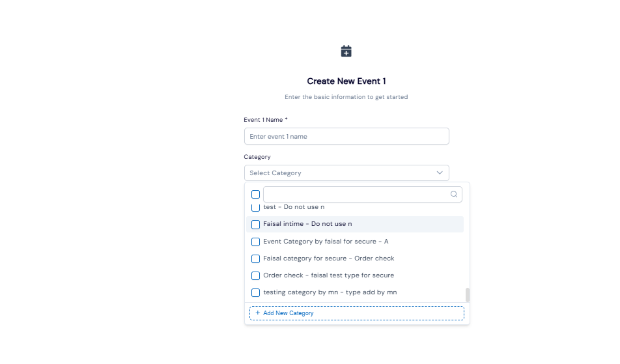Click the calendar-plus icon above the heading
This screenshot has width=620, height=364.
(x=346, y=51)
